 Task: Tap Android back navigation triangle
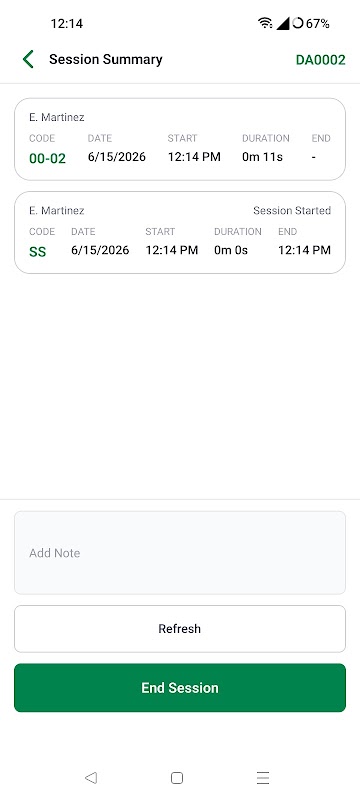91,778
